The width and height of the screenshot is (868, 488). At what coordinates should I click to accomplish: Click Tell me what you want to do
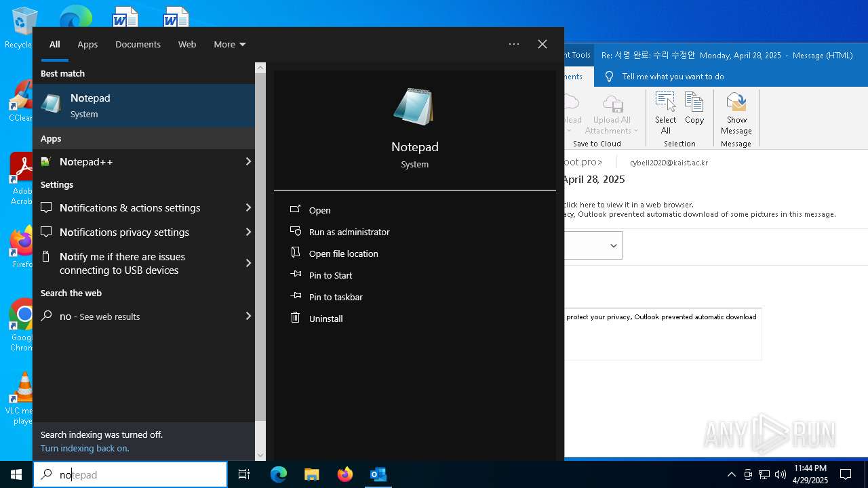pyautogui.click(x=673, y=77)
